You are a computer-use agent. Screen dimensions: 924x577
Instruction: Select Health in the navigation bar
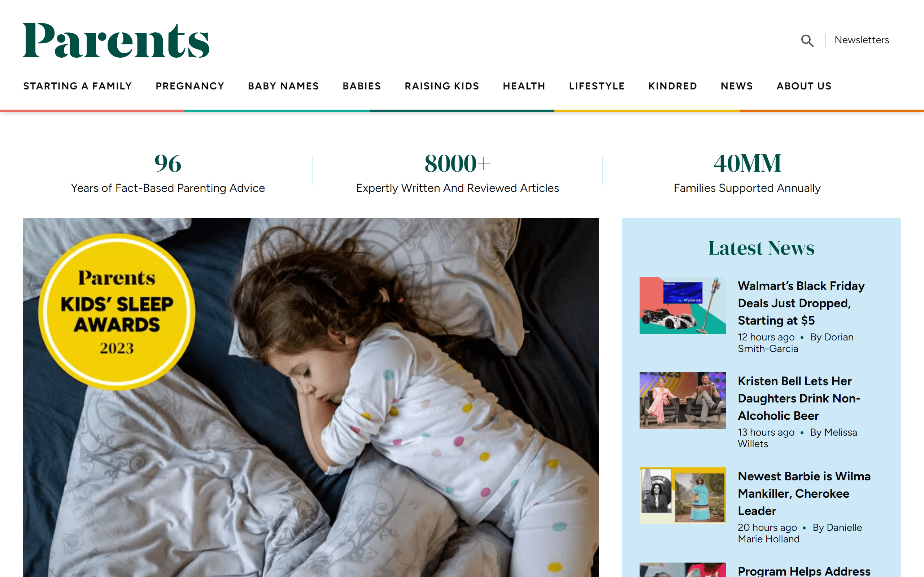coord(524,86)
